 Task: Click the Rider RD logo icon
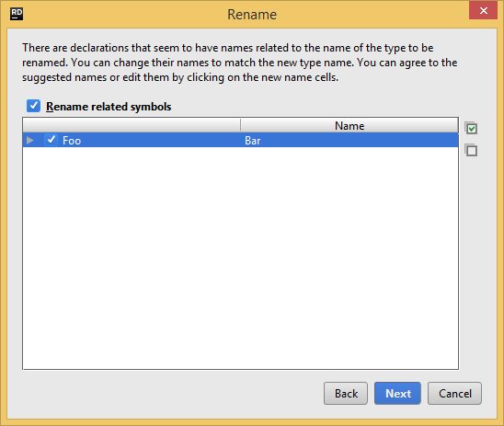coord(17,14)
